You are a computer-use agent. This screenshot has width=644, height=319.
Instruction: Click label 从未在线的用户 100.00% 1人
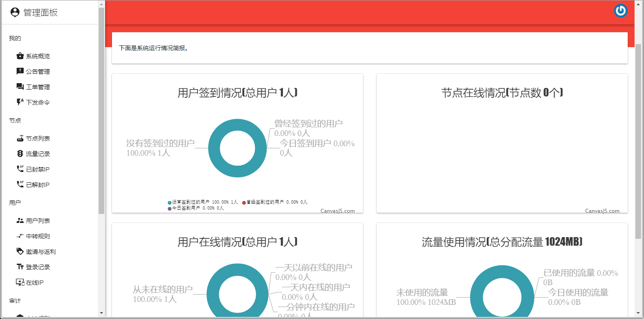pos(163,294)
